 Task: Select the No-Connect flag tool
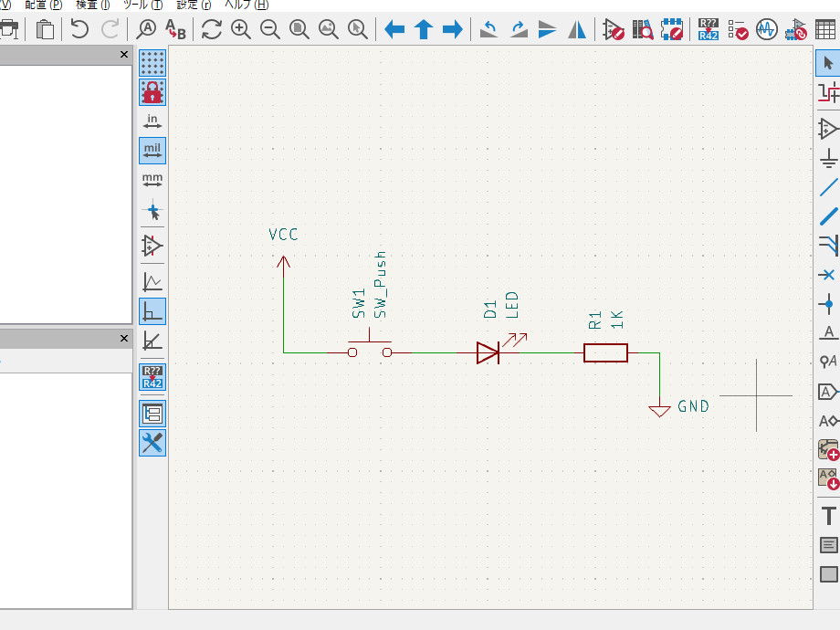click(828, 274)
